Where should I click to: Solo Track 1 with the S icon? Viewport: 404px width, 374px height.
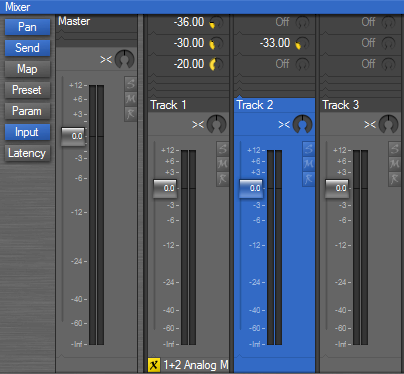(x=222, y=148)
